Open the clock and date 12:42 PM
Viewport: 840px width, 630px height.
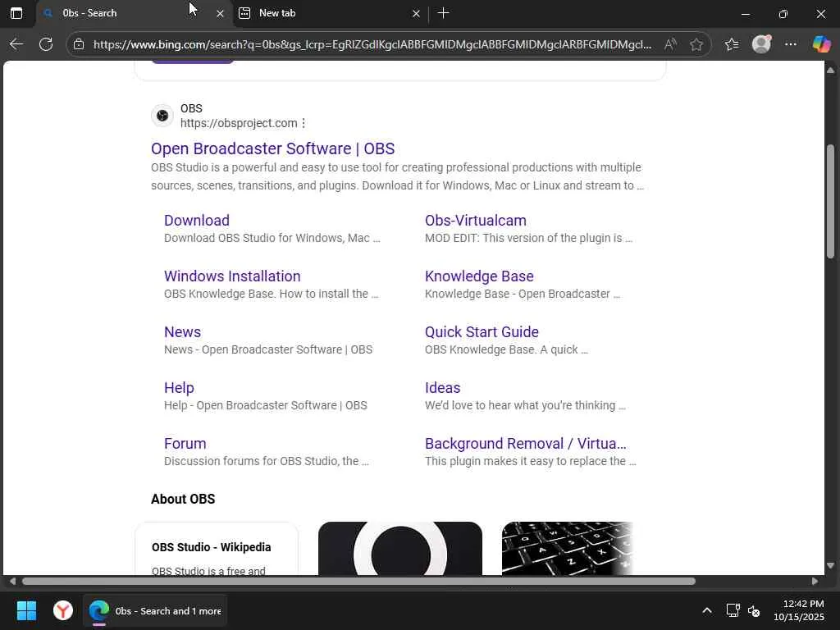pyautogui.click(x=799, y=610)
